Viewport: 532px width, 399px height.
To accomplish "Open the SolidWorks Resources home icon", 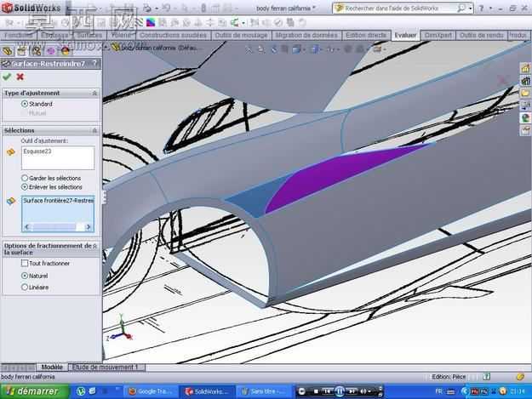I will (x=525, y=68).
